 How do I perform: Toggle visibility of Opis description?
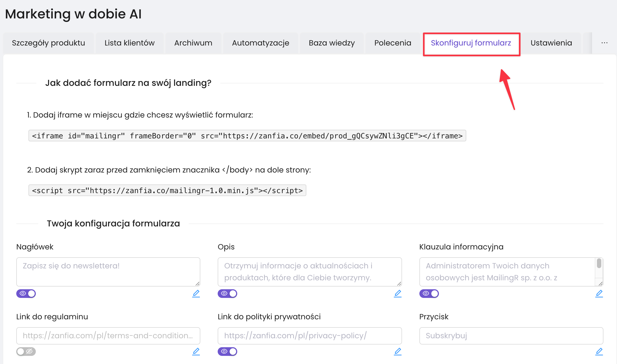coord(227,294)
